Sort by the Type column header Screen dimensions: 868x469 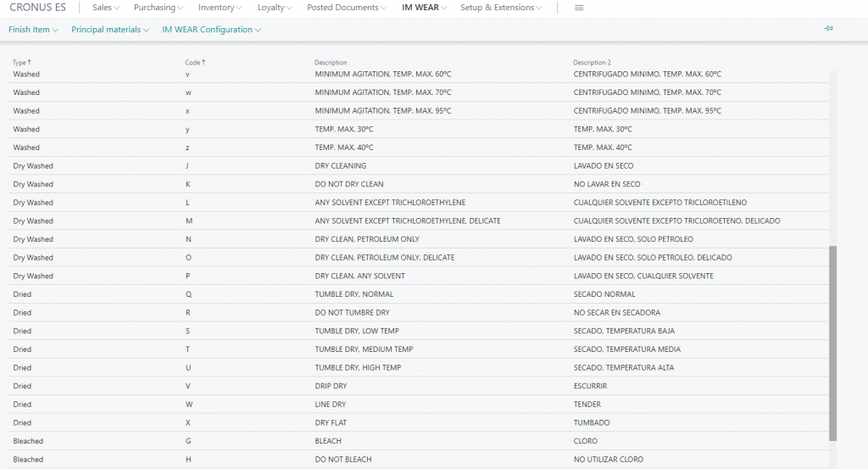pos(21,63)
